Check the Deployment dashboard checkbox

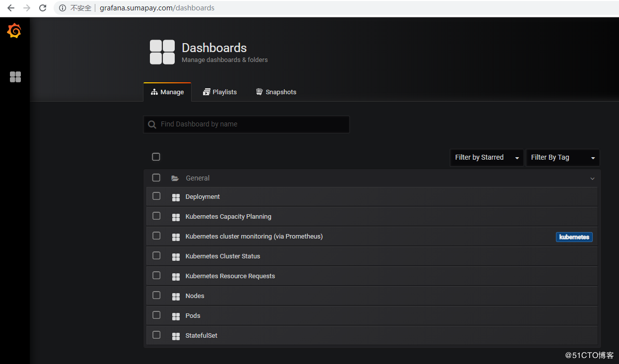156,196
